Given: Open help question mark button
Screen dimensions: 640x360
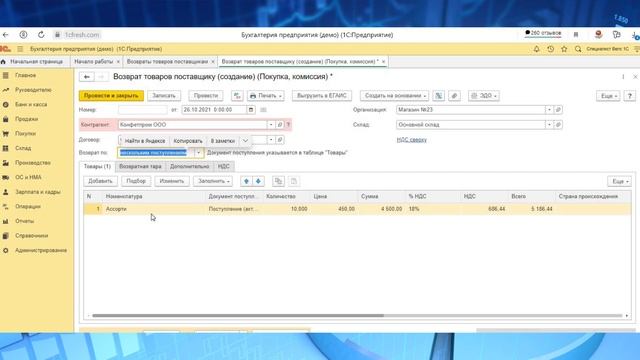Looking at the screenshot, I should pyautogui.click(x=630, y=96).
